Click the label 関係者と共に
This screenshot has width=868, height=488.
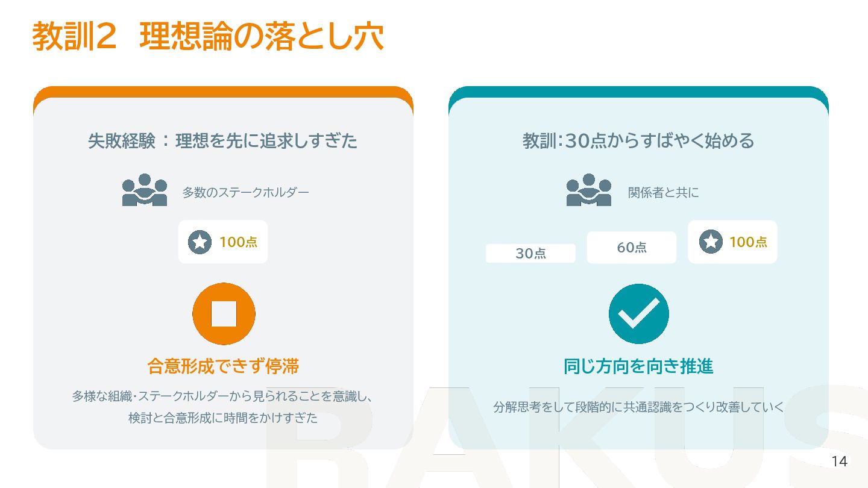click(663, 193)
